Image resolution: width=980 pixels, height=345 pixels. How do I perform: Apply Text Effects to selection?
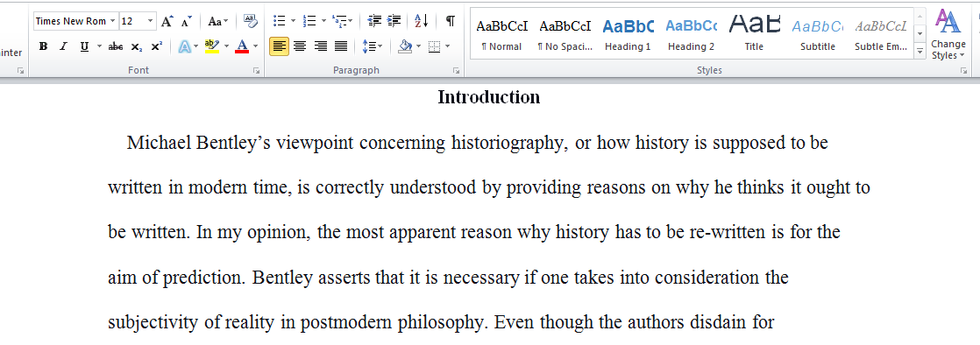tap(184, 46)
